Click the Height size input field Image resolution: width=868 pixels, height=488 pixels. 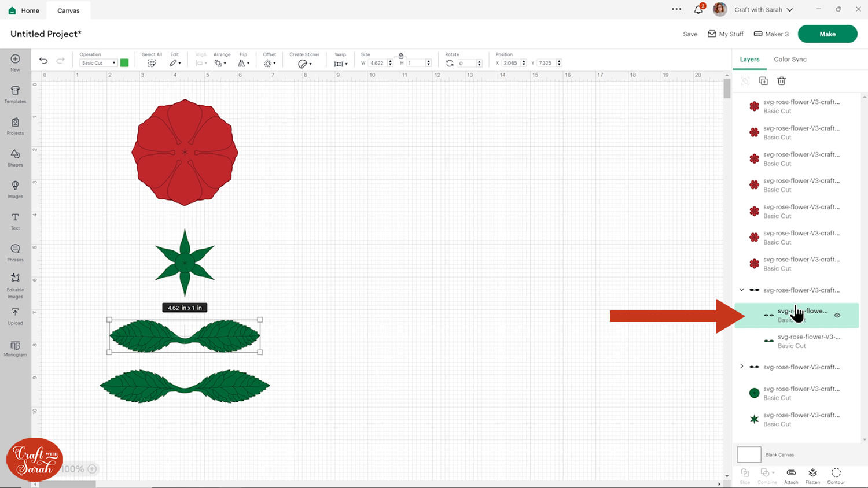pos(415,63)
